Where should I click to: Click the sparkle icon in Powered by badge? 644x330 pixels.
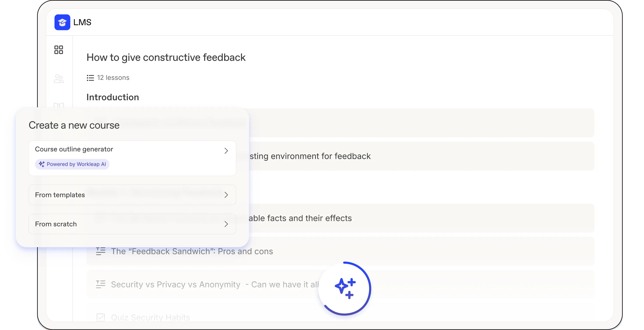41,164
